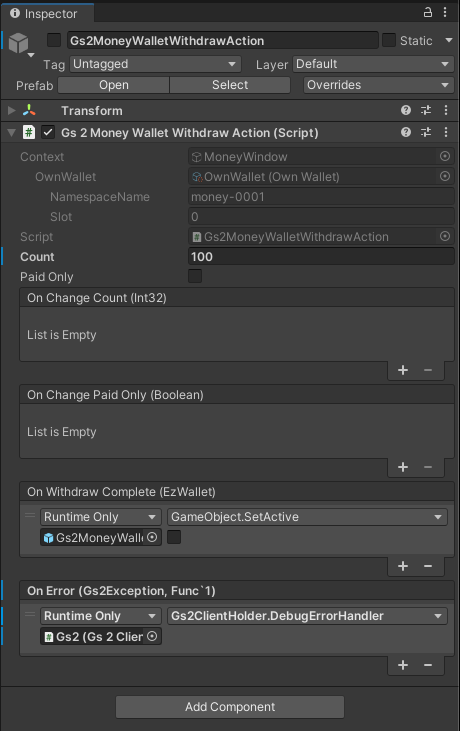
Task: Click the Inspector lock icon
Action: coord(427,13)
